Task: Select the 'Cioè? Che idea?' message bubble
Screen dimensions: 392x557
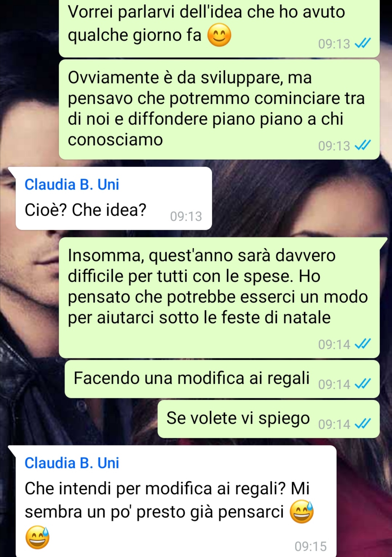Action: [x=114, y=198]
